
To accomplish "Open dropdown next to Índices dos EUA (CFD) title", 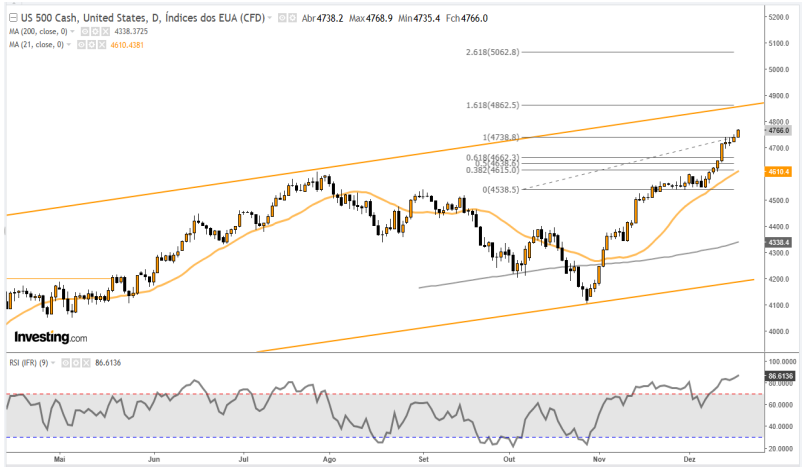I will click(270, 18).
